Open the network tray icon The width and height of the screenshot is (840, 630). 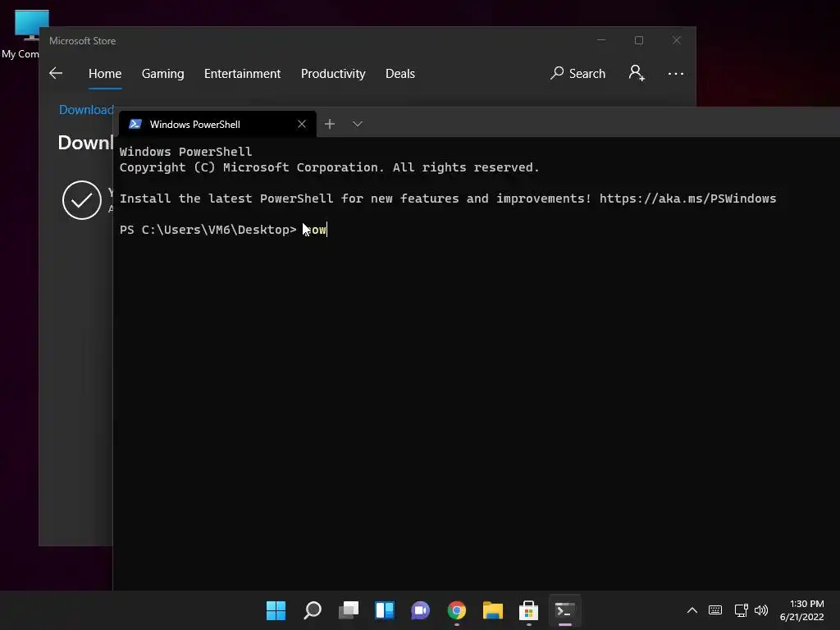(741, 610)
